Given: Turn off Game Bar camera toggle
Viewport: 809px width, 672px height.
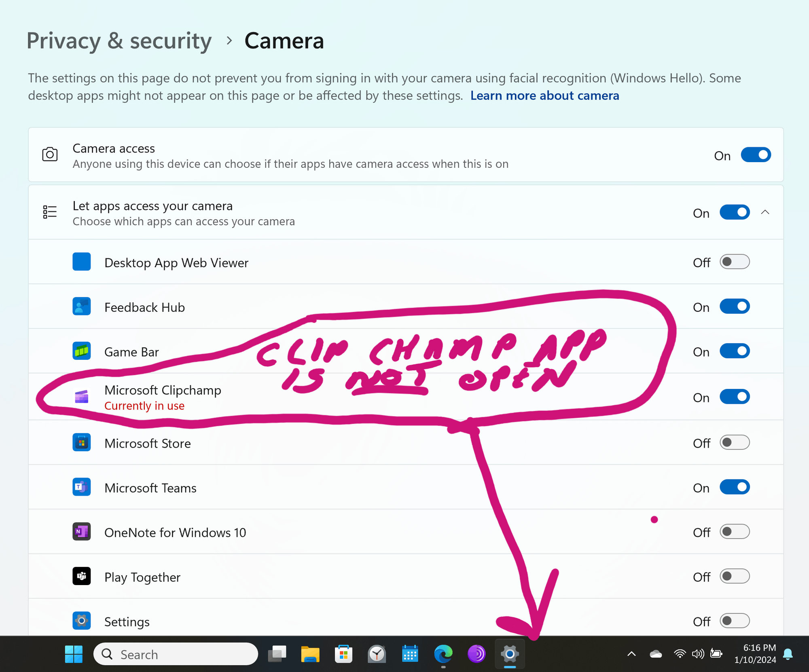Looking at the screenshot, I should tap(735, 351).
